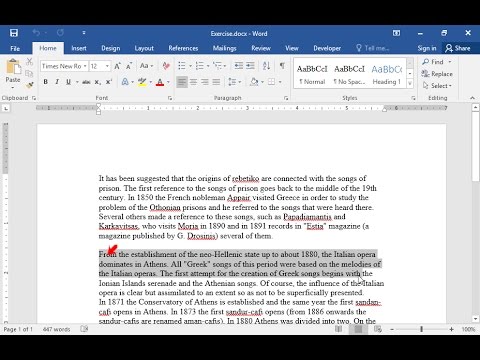The width and height of the screenshot is (480, 360).
Task: Decrease the paragraph indent
Action: click(x=239, y=66)
